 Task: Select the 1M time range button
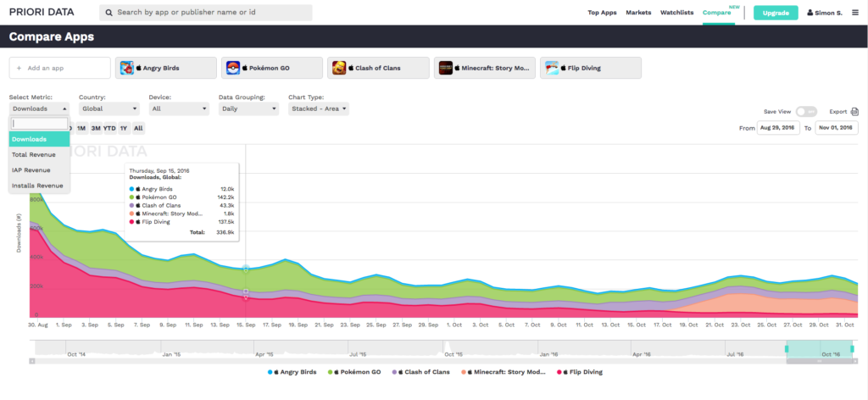pos(81,128)
